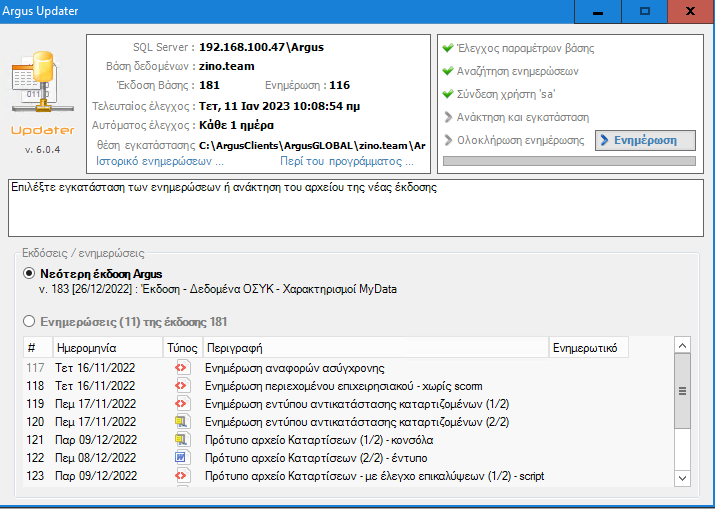Image resolution: width=715 pixels, height=509 pixels.
Task: Select Ενημερώσεις (11) της έκδοσης 181 option
Action: [30, 321]
